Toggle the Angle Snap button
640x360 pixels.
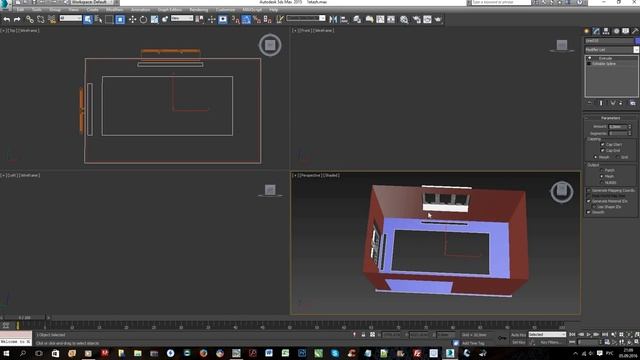pyautogui.click(x=246, y=19)
